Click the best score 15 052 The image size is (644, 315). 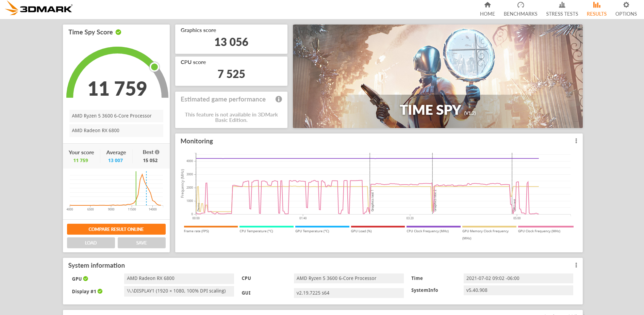pyautogui.click(x=150, y=160)
